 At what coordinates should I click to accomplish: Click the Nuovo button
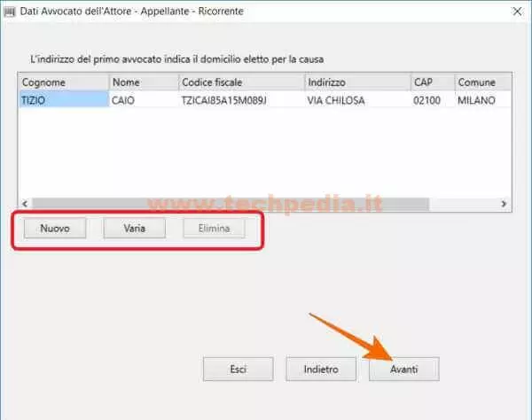[x=54, y=228]
